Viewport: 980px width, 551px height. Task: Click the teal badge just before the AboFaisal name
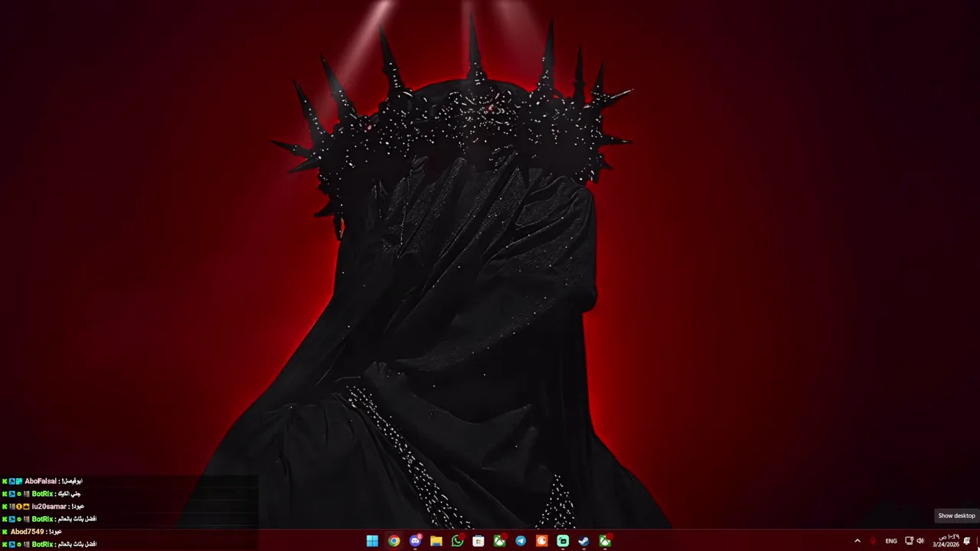pyautogui.click(x=19, y=481)
